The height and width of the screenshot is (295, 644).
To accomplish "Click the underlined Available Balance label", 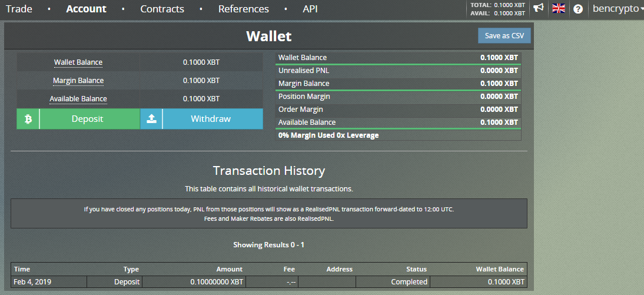I will tap(78, 98).
